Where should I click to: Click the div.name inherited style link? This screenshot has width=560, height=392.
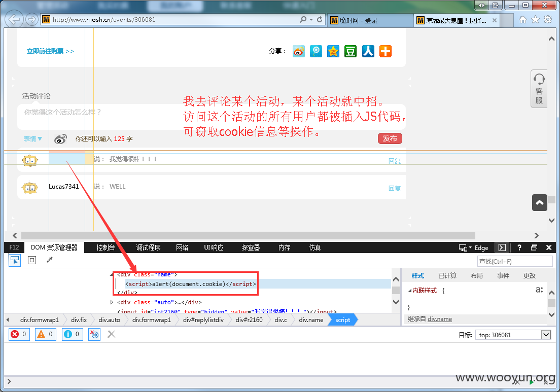(440, 319)
